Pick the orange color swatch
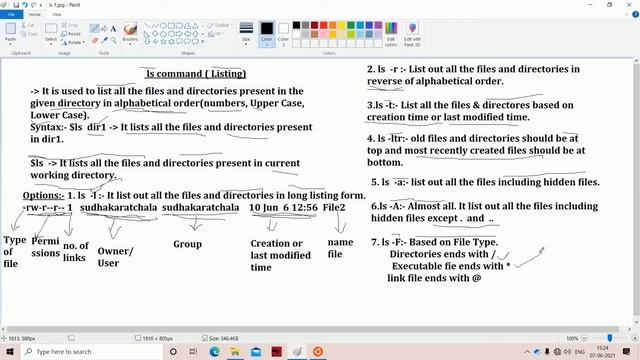 coord(333,25)
